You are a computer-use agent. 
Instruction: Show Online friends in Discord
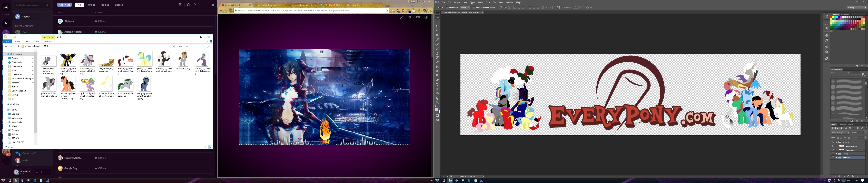pos(91,5)
